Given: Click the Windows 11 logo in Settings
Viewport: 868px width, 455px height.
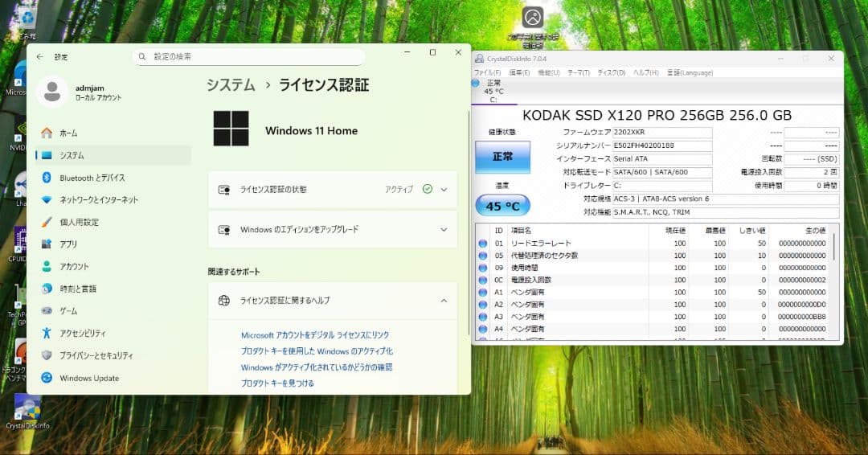Looking at the screenshot, I should click(231, 129).
